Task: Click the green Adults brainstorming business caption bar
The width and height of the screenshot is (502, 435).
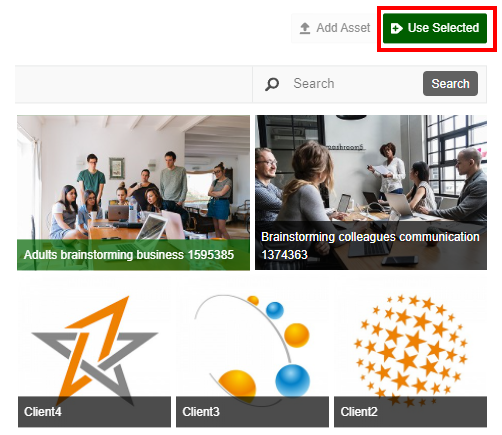Action: pyautogui.click(x=133, y=255)
